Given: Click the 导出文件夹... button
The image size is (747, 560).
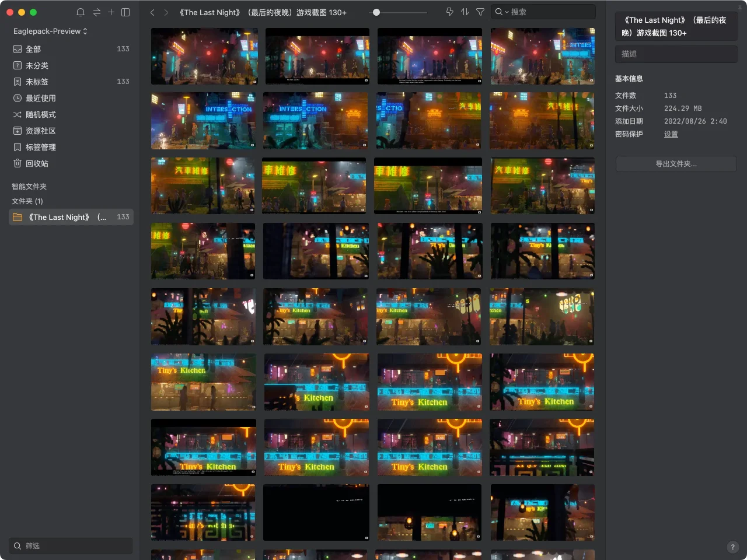Looking at the screenshot, I should 676,164.
